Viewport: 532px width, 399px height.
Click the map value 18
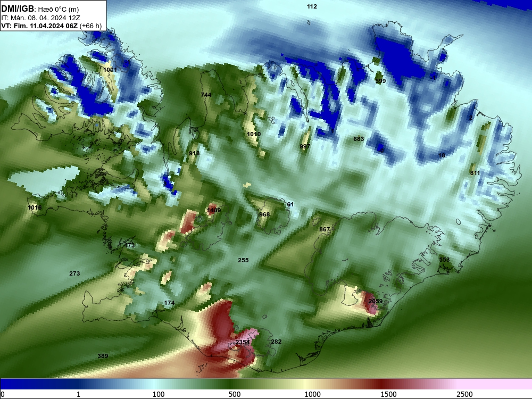[442, 155]
